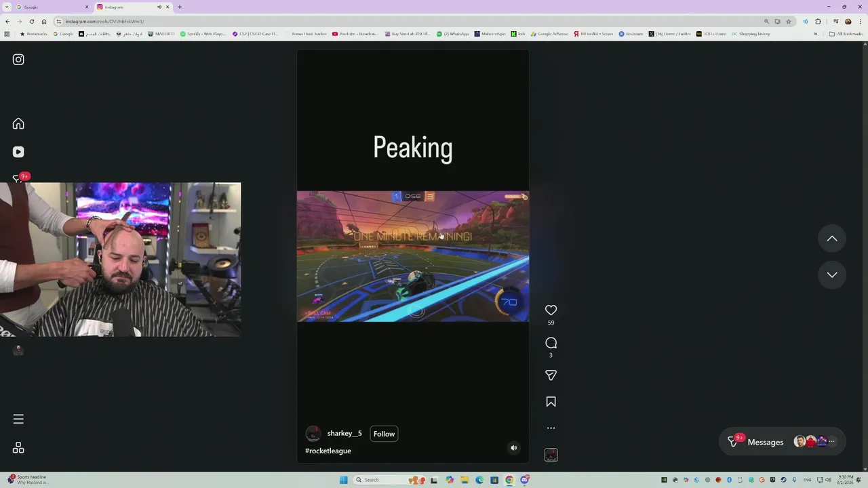The height and width of the screenshot is (488, 868).
Task: Pause the Rocket League reel video
Action: [412, 256]
